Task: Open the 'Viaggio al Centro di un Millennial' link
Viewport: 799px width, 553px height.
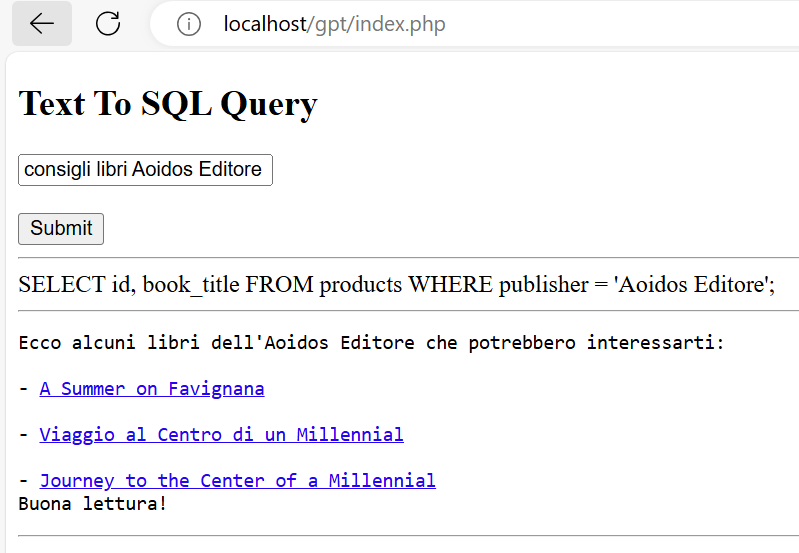Action: [x=221, y=434]
